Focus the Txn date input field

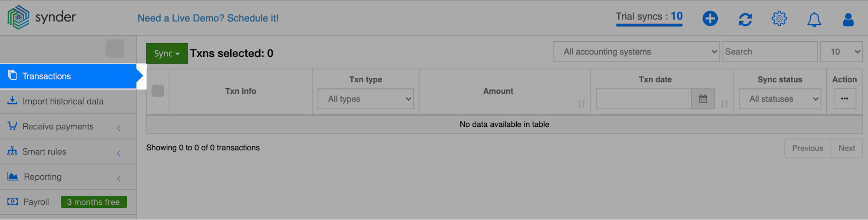(644, 99)
